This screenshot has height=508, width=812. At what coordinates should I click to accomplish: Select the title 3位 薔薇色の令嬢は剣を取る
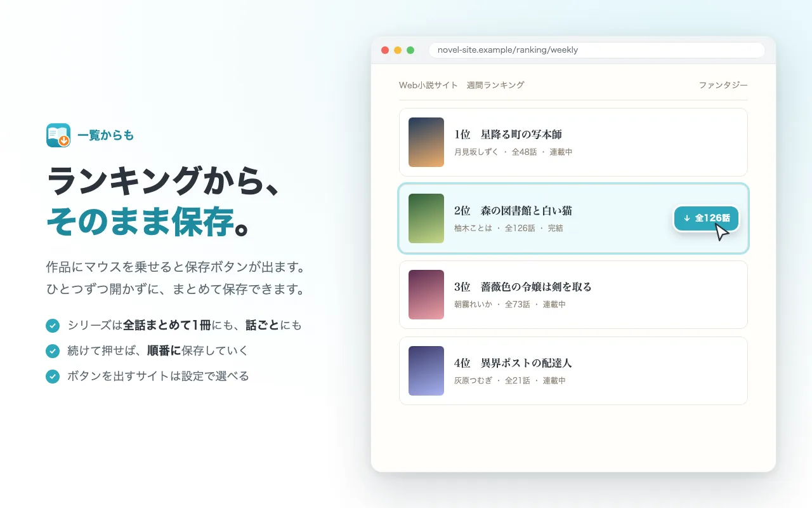(x=523, y=287)
